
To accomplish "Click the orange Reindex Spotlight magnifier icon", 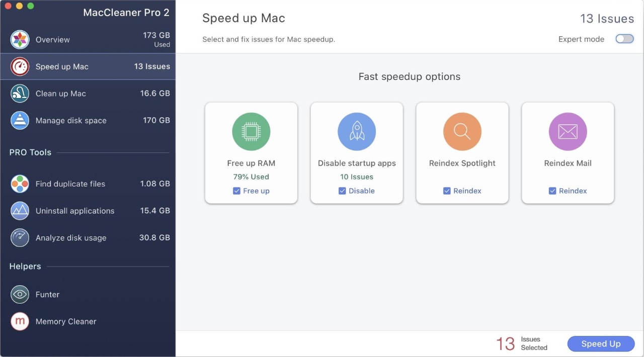I will click(462, 132).
